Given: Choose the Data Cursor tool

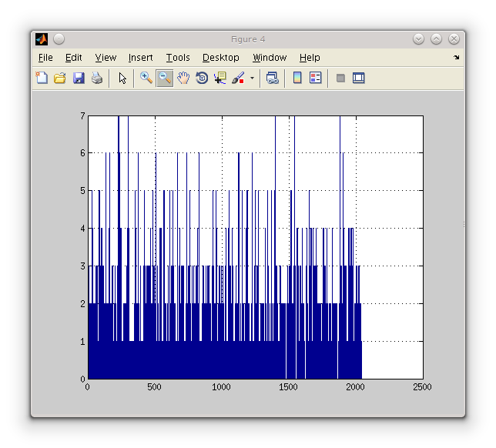Looking at the screenshot, I should tap(220, 78).
